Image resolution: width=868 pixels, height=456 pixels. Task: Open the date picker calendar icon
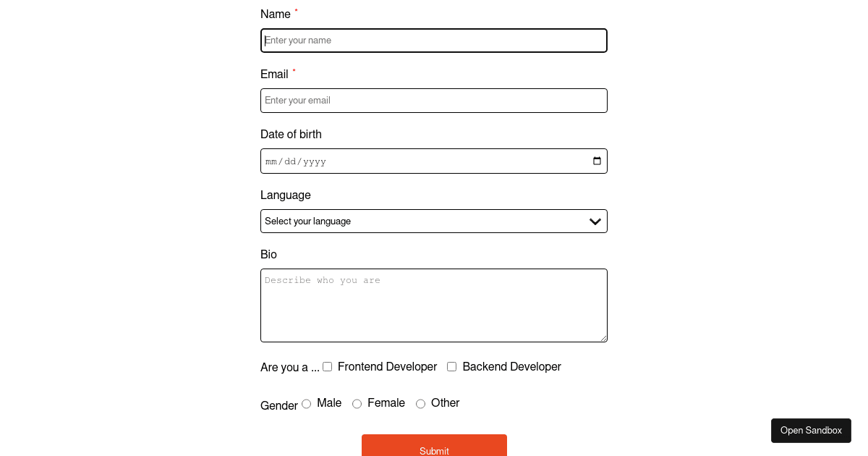coord(597,161)
